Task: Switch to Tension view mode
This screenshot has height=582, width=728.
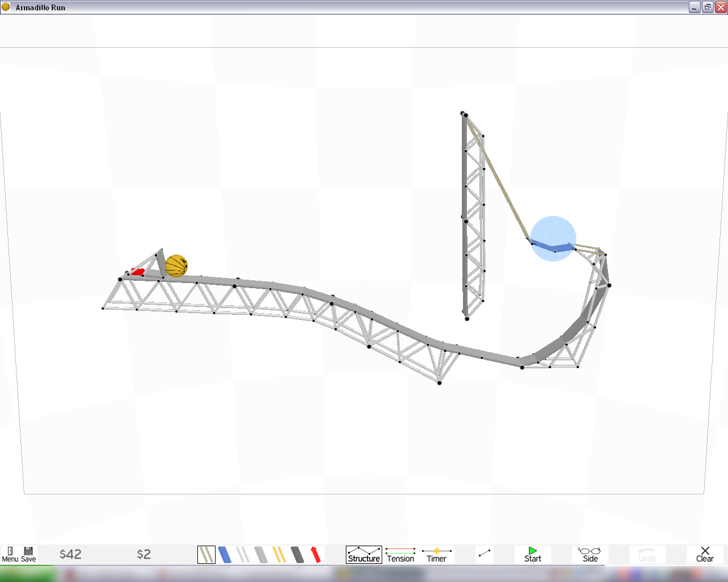Action: tap(400, 555)
